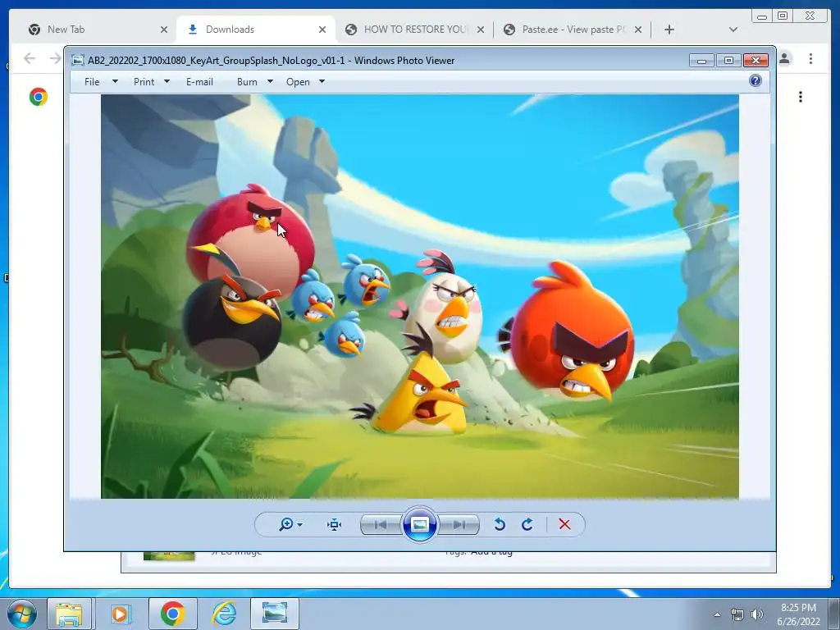
Task: Click the network tray icon
Action: coord(737,614)
